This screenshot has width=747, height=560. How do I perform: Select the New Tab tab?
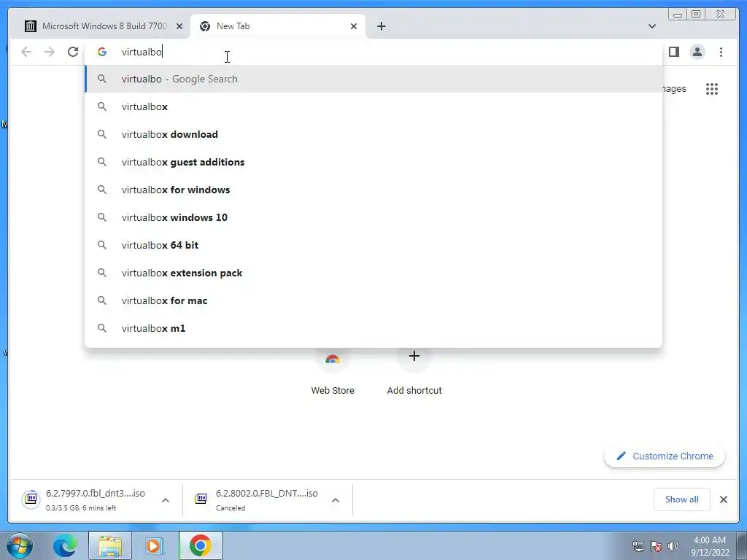point(278,26)
